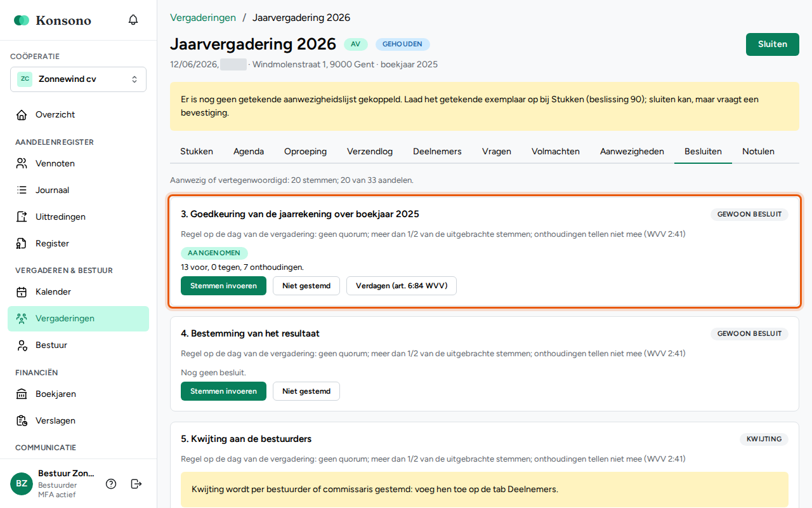Click the ZC coöperatie badge

pyautogui.click(x=25, y=79)
